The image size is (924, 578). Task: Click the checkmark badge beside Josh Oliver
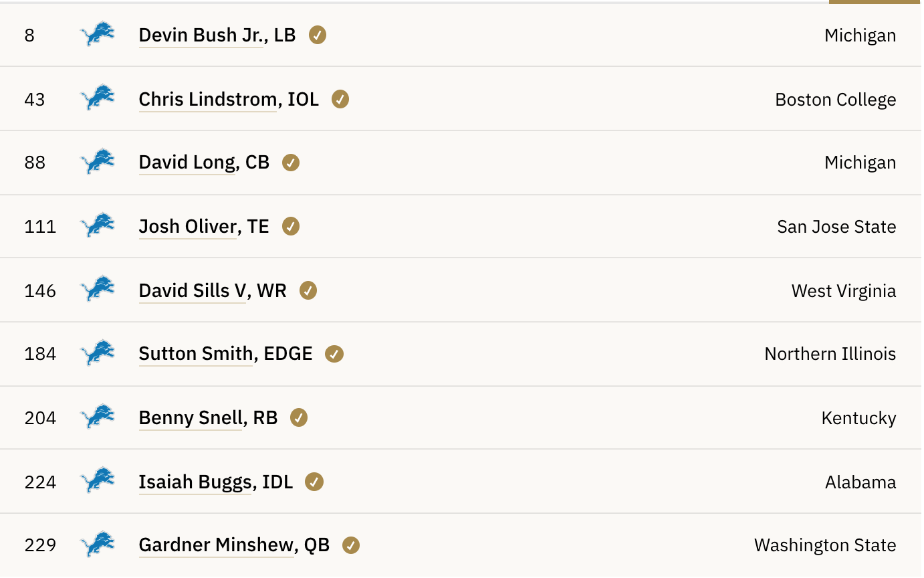point(291,226)
